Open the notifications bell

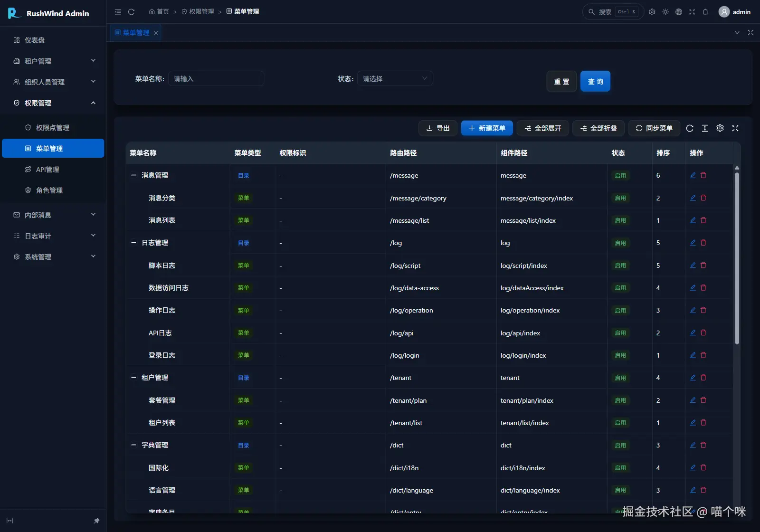[x=705, y=12]
